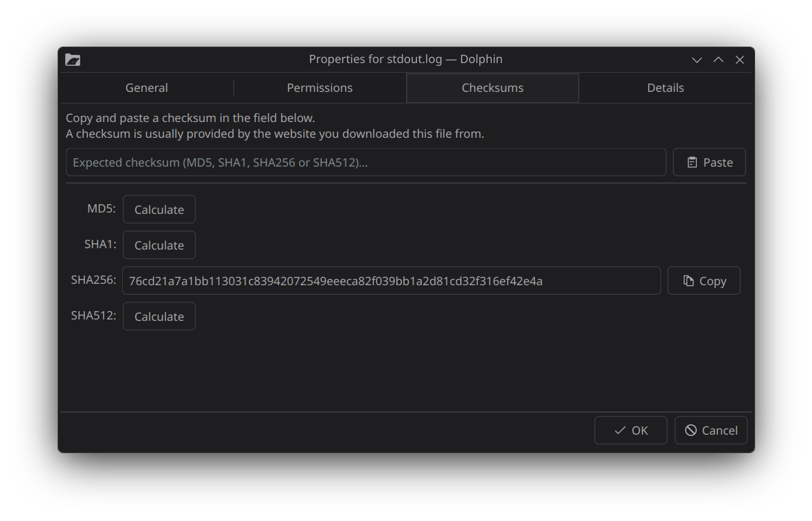This screenshot has height=521, width=812.
Task: Select the SHA256 hash text field
Action: (x=392, y=280)
